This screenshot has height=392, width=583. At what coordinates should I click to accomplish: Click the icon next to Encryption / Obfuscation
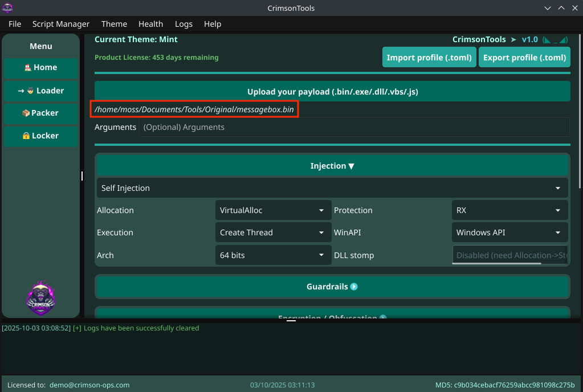tap(384, 318)
